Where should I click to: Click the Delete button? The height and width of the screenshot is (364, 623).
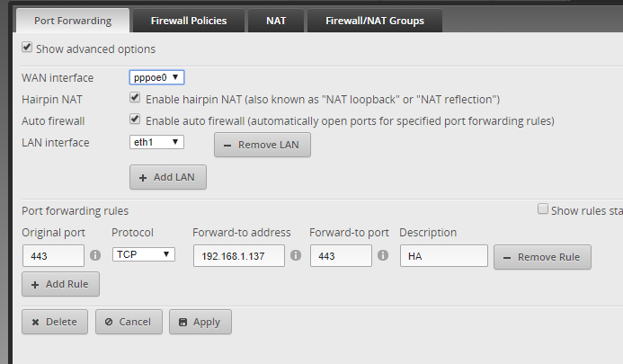pos(55,322)
